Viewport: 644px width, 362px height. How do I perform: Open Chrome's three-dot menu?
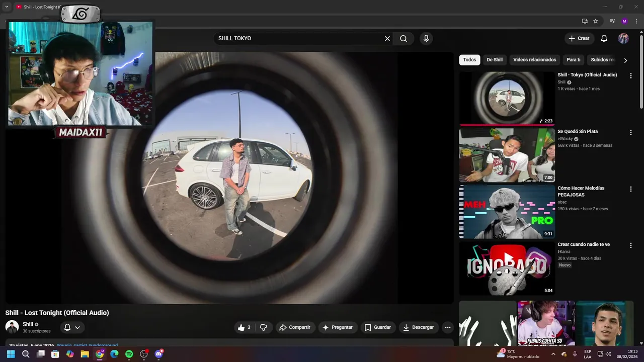point(636,21)
